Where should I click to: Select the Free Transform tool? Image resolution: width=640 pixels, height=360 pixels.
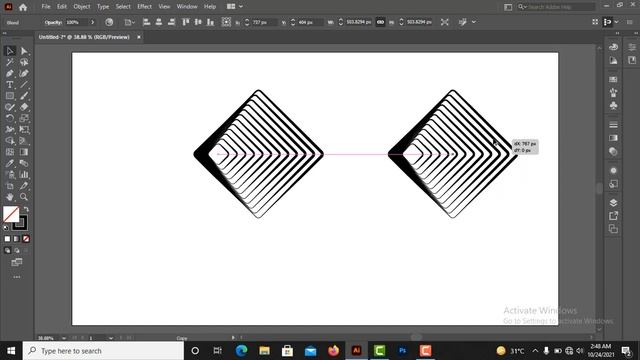24,129
